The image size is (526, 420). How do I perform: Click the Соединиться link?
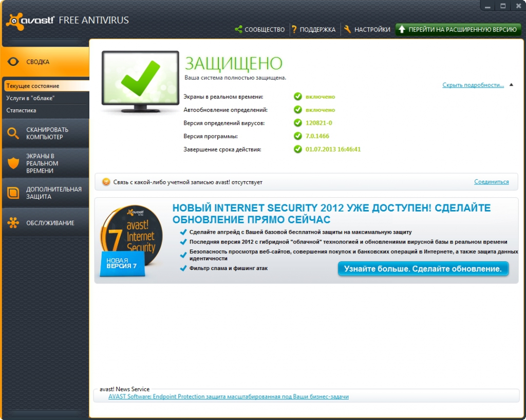pos(492,182)
